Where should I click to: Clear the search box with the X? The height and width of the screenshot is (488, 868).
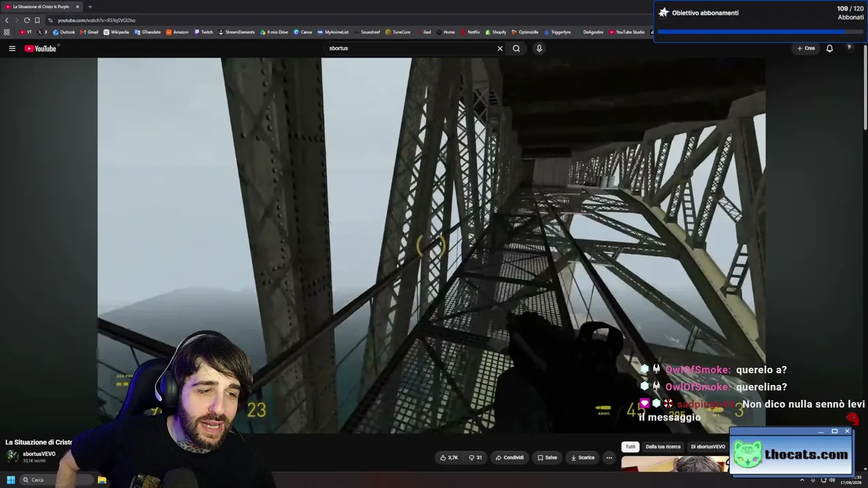(500, 48)
